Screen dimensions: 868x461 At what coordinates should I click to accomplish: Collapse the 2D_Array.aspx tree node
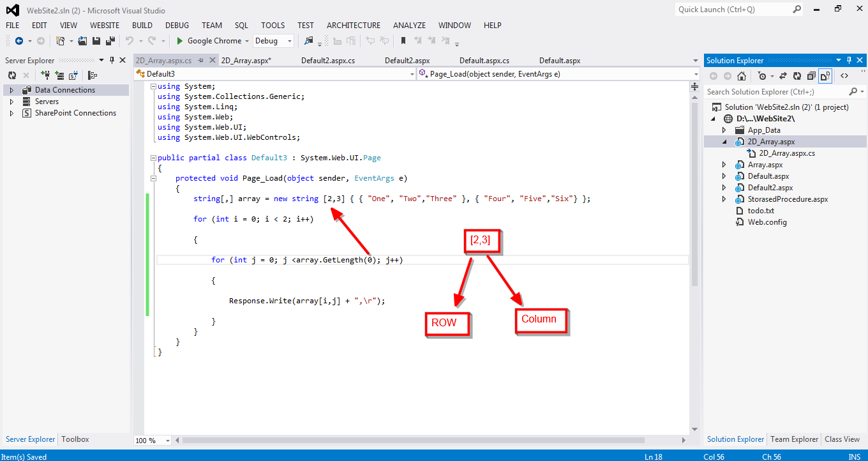click(724, 141)
